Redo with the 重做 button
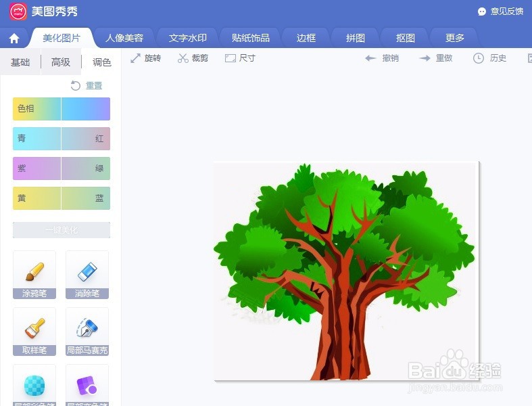 pyautogui.click(x=435, y=58)
